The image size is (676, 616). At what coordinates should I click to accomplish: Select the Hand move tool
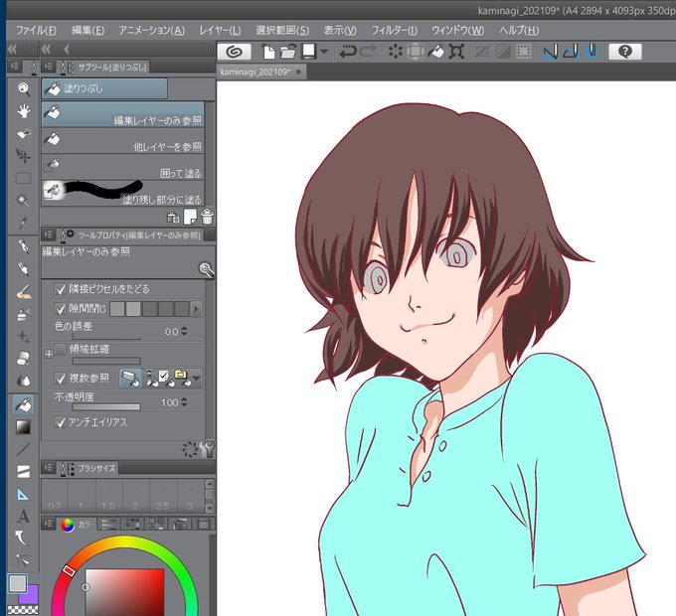pos(23,111)
